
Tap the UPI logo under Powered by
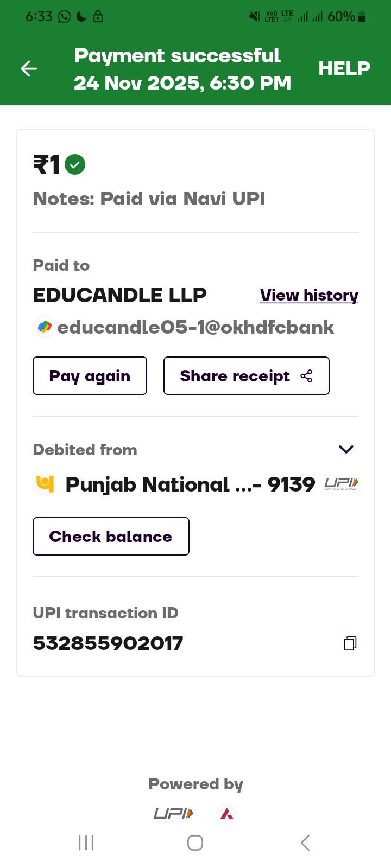pyautogui.click(x=173, y=814)
